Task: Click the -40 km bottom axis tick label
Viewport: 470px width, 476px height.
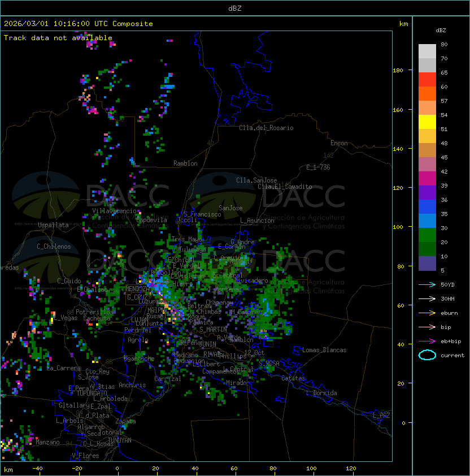Action: tap(37, 469)
